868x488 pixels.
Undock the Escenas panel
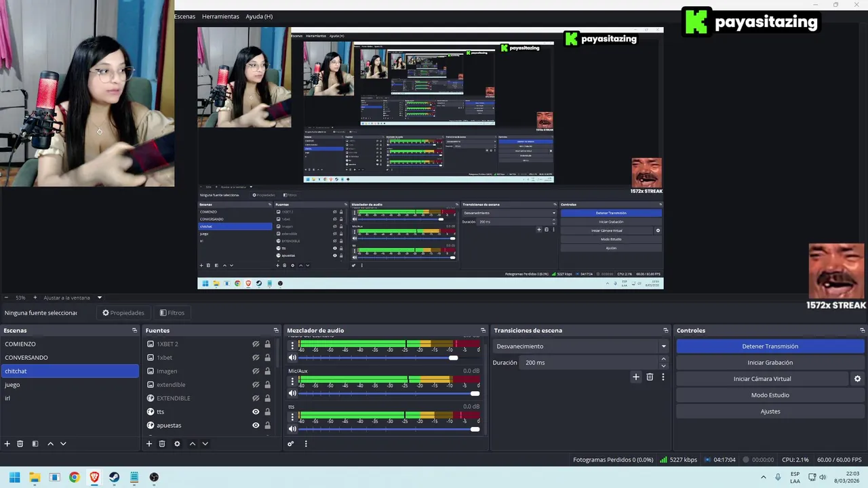pos(134,331)
